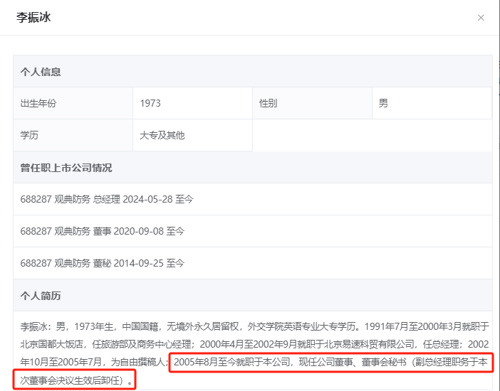Click the resume line mentioning 北京国都大饭店

[x=255, y=344]
